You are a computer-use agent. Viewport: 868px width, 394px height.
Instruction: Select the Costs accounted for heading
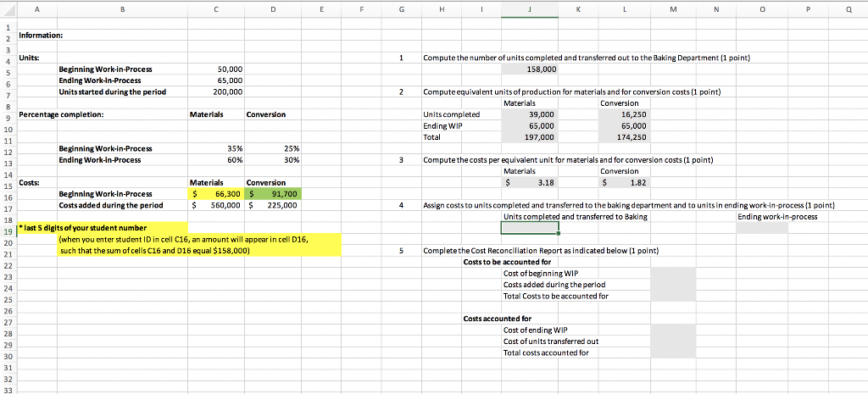497,319
